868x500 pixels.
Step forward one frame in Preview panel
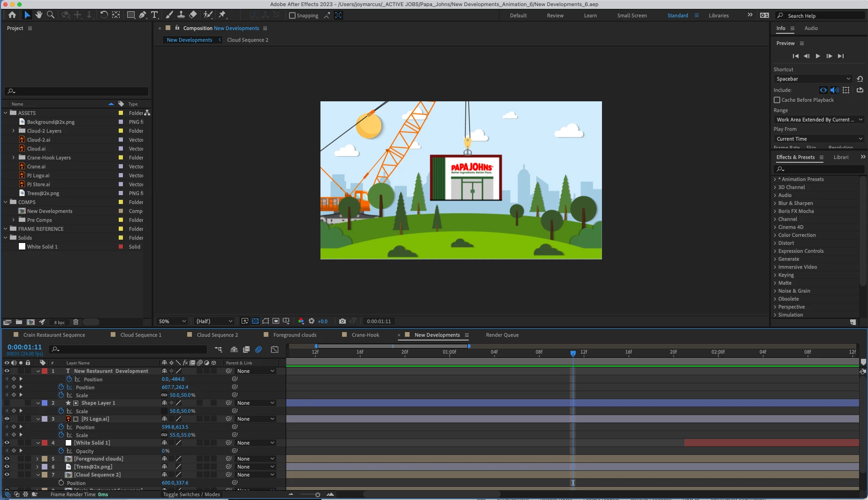[x=829, y=56]
